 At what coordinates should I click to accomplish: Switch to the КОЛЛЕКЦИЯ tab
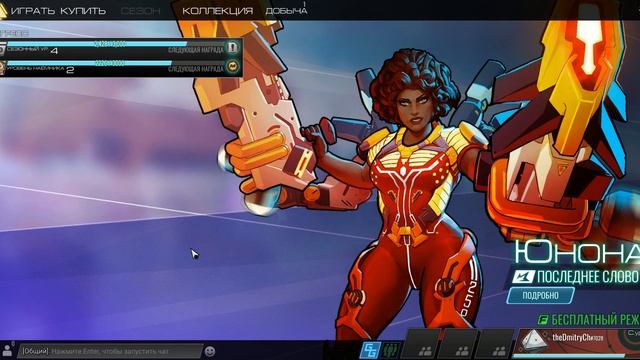click(x=218, y=11)
